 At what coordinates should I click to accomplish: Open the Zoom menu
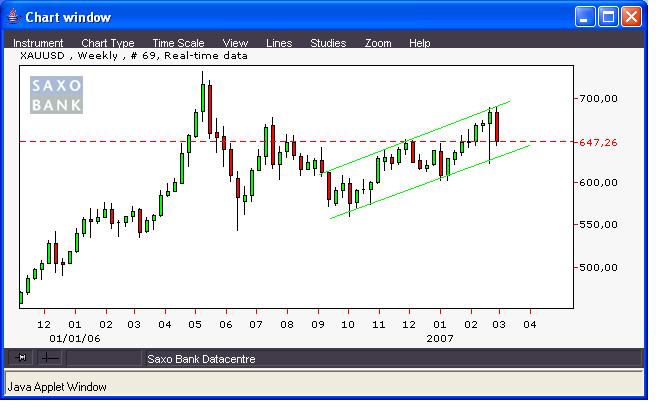(378, 43)
